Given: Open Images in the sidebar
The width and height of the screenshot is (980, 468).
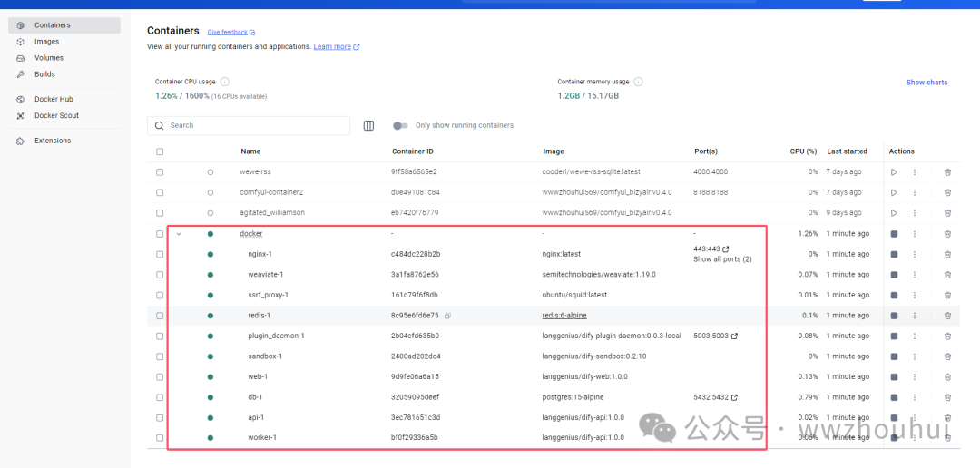Looking at the screenshot, I should (x=46, y=42).
